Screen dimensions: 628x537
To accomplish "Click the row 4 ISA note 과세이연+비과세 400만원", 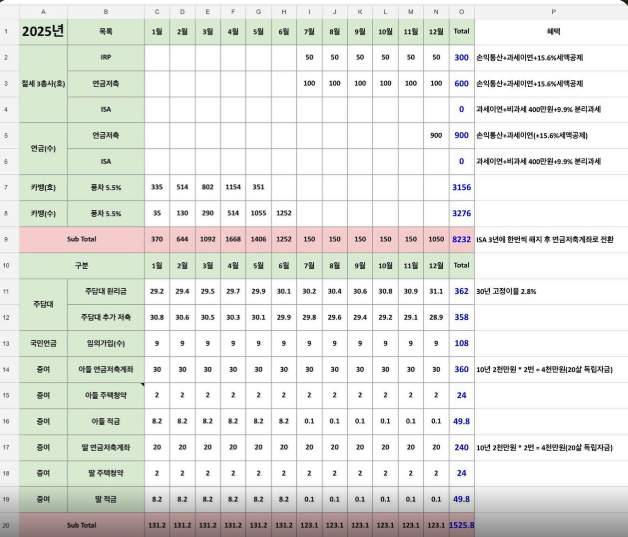I will [538, 109].
